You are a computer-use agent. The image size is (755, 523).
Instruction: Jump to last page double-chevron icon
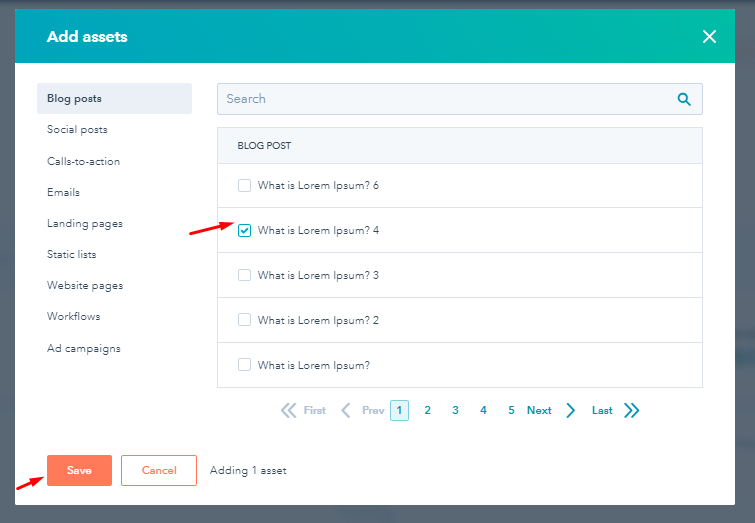tap(631, 410)
